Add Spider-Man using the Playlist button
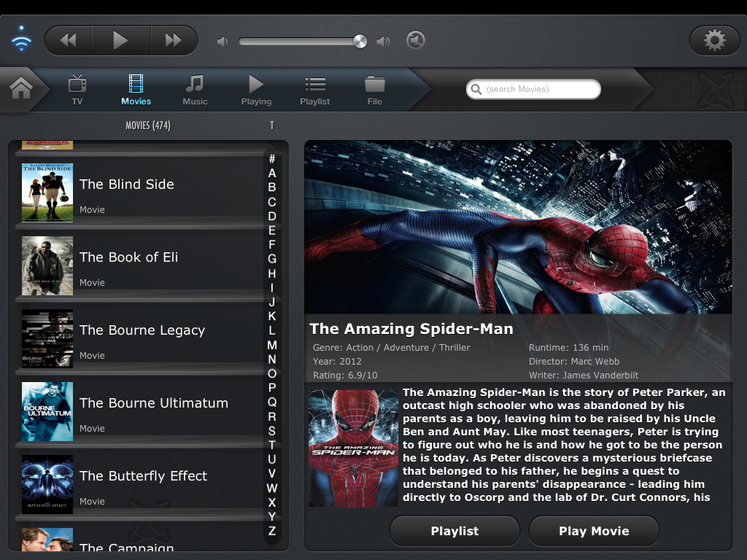Screen dimensions: 747x560 pos(454,531)
